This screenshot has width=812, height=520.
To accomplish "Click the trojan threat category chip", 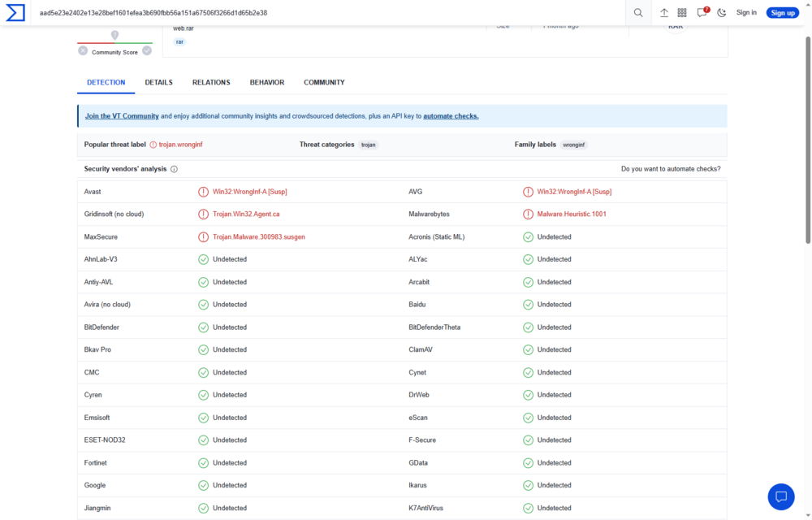I will coord(368,145).
